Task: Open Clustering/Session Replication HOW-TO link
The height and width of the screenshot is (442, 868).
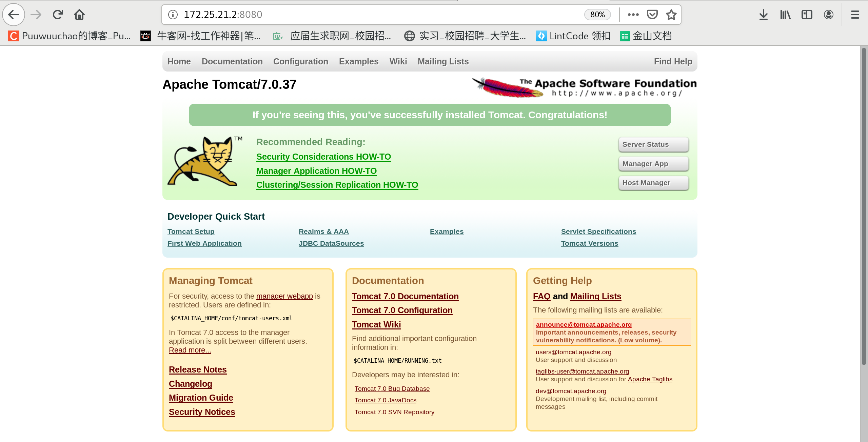Action: click(x=337, y=185)
